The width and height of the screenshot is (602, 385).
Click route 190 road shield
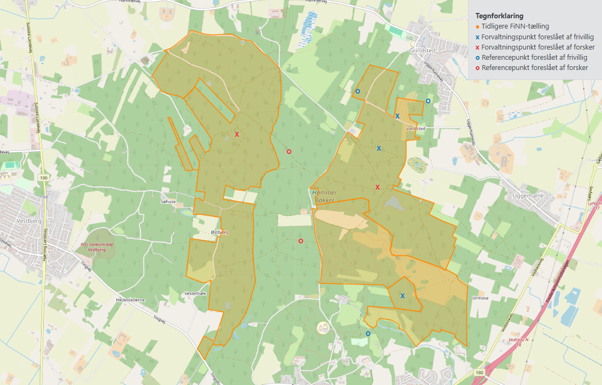coord(43,178)
